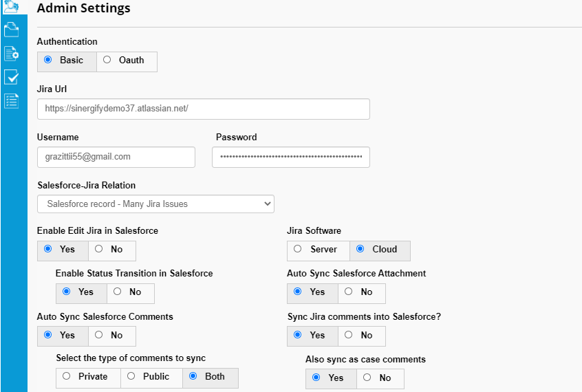The width and height of the screenshot is (582, 392).
Task: Open the admin user settings sidebar icon
Action: click(x=11, y=6)
